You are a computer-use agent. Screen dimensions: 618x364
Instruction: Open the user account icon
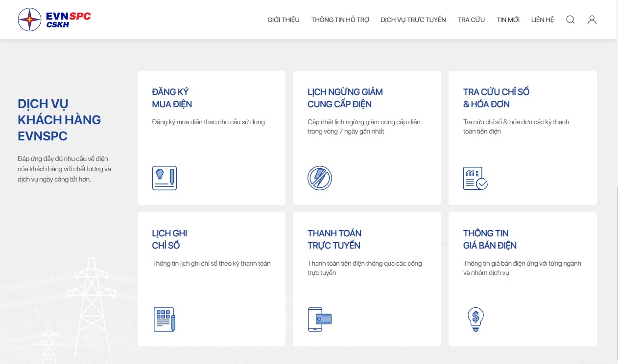[592, 20]
